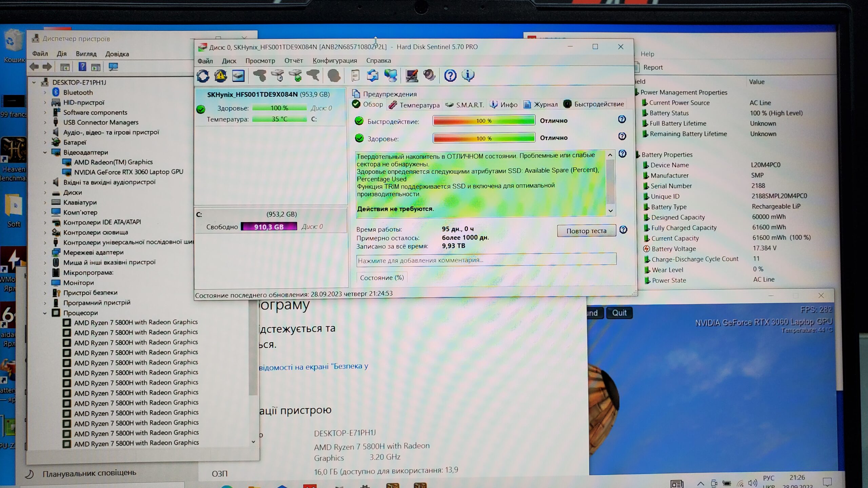Click the Состояние (%) button
Image resolution: width=868 pixels, height=488 pixels.
pyautogui.click(x=382, y=278)
